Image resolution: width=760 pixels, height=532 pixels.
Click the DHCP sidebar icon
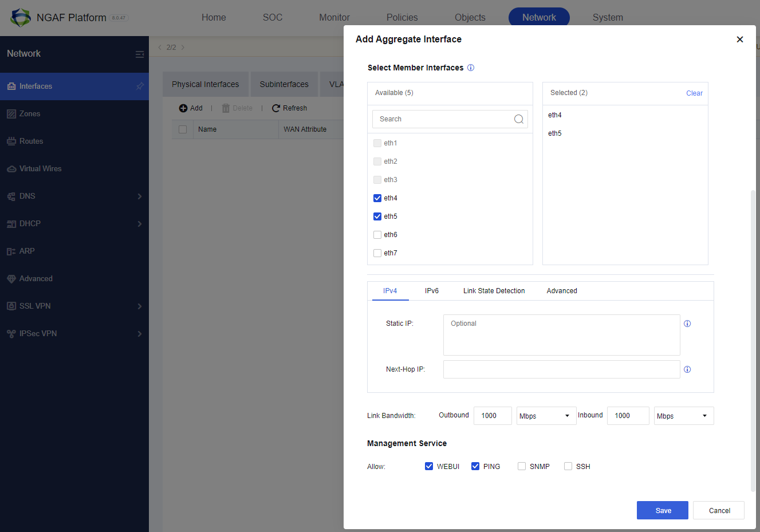click(x=11, y=224)
